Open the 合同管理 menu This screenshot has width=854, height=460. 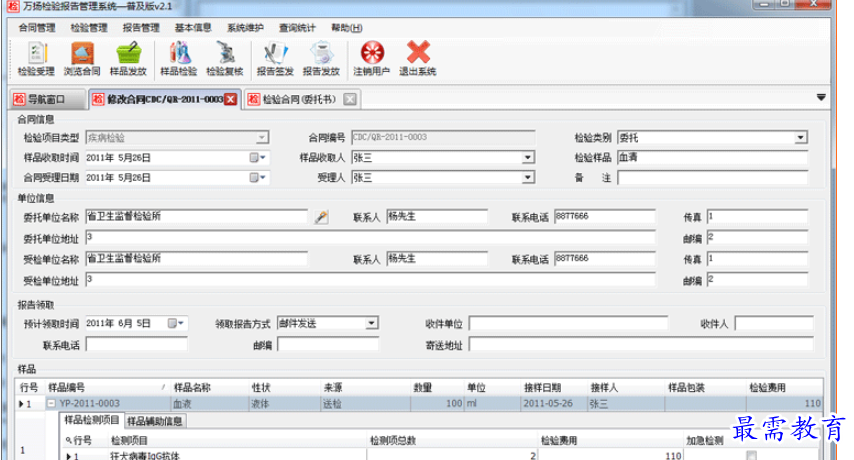coord(36,28)
